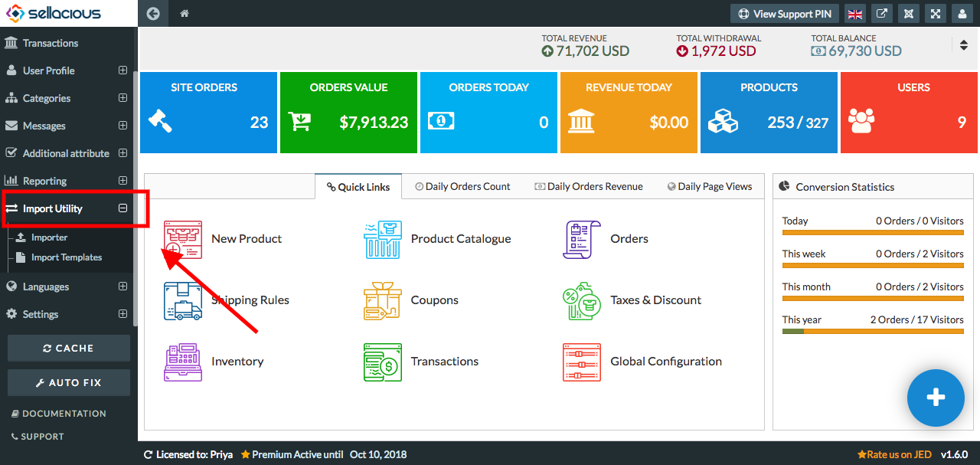Click the UK flag language icon

pyautogui.click(x=855, y=14)
